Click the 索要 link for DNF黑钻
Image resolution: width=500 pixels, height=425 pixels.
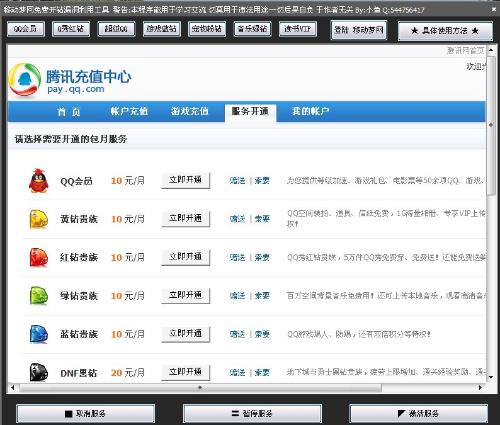262,372
